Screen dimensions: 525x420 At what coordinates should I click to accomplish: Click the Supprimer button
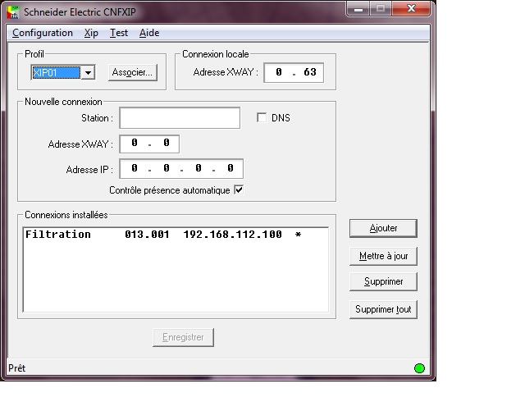383,281
